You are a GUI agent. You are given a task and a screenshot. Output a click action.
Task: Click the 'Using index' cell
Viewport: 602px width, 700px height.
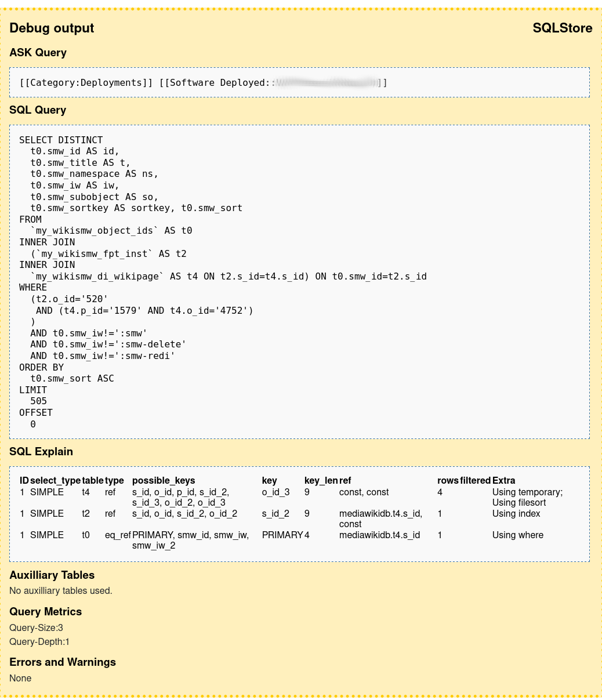pos(516,514)
